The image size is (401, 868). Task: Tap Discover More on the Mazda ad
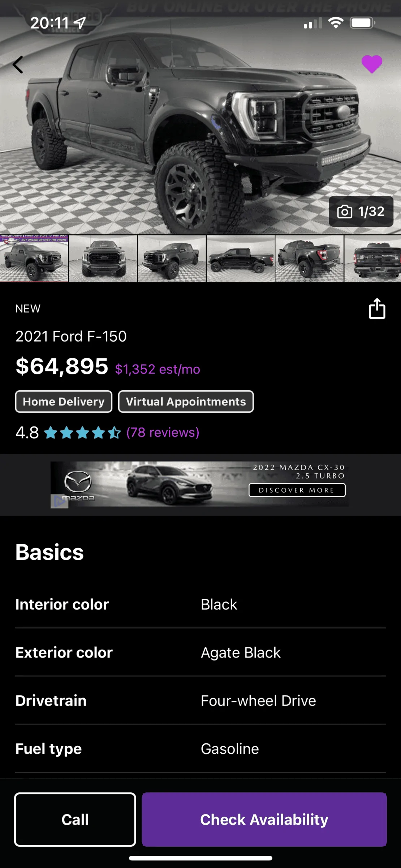coord(297,490)
